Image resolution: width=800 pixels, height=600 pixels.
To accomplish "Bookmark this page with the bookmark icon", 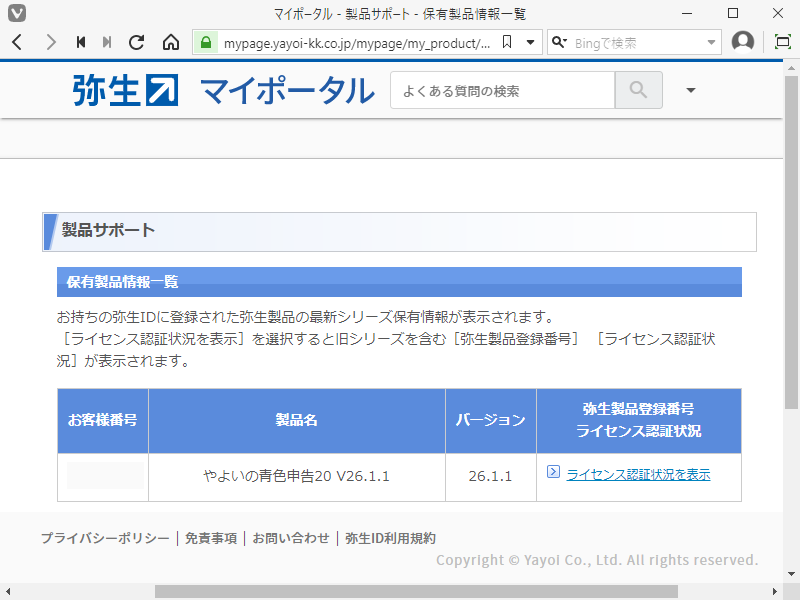I will (x=507, y=42).
